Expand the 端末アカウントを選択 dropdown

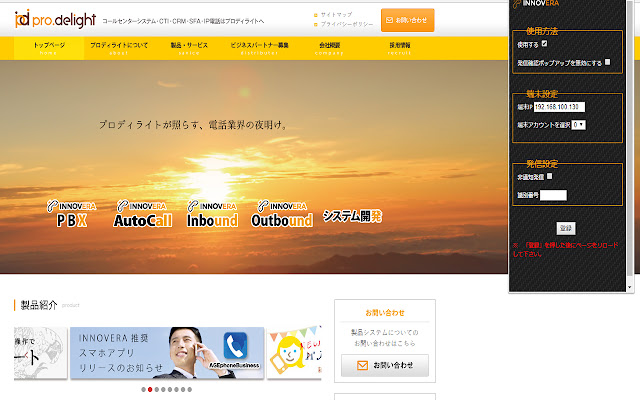pos(579,125)
